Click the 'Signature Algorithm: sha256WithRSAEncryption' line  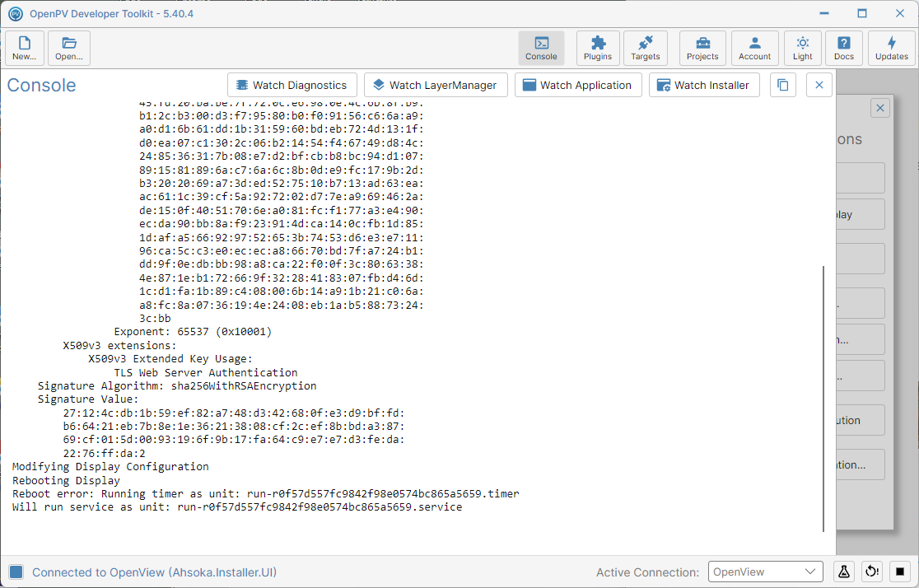177,385
